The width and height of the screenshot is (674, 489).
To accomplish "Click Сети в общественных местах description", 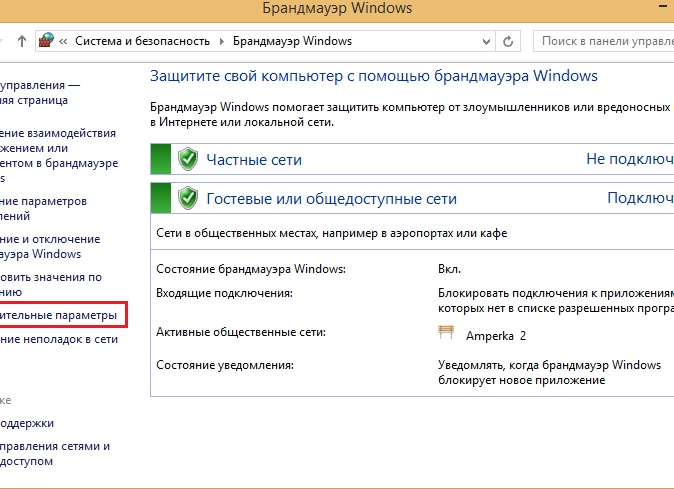I will click(x=331, y=233).
